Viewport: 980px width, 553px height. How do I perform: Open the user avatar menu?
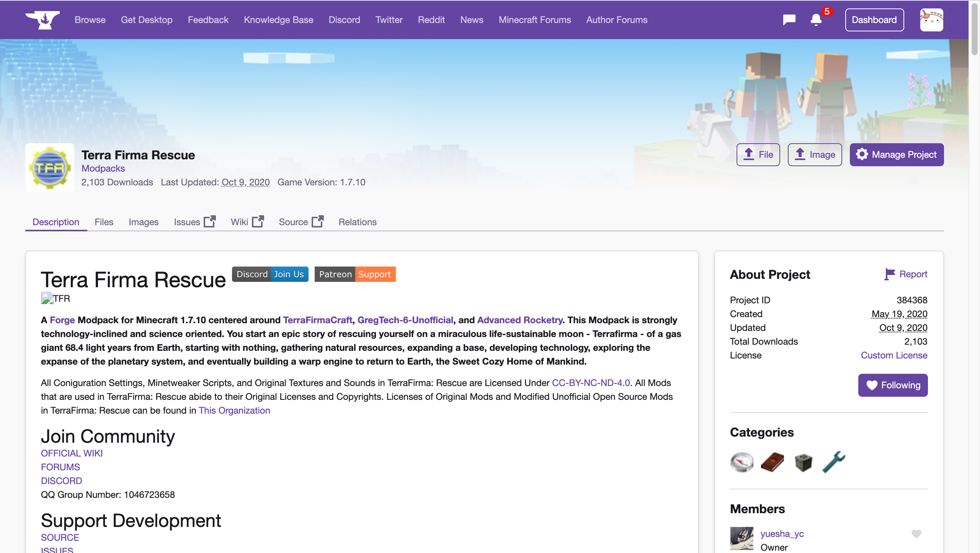point(931,20)
